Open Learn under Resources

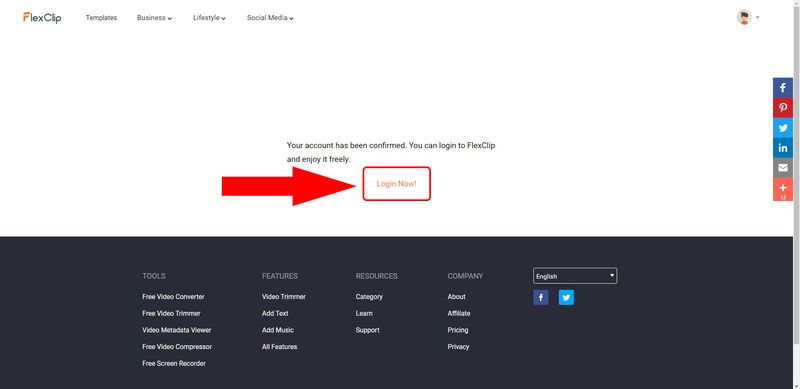pyautogui.click(x=364, y=313)
